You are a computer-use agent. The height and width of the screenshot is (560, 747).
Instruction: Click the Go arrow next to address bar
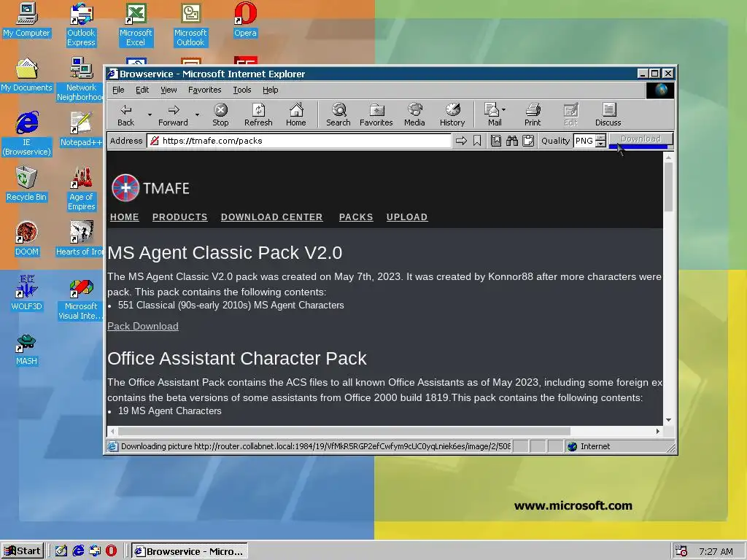coord(461,141)
